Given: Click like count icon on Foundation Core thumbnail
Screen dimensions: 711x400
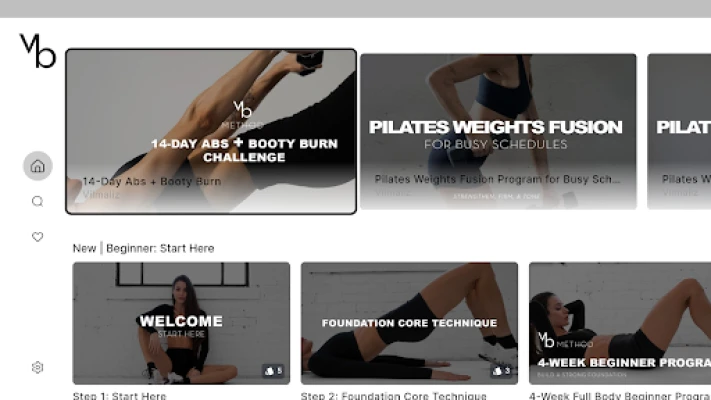Looking at the screenshot, I should (x=502, y=371).
